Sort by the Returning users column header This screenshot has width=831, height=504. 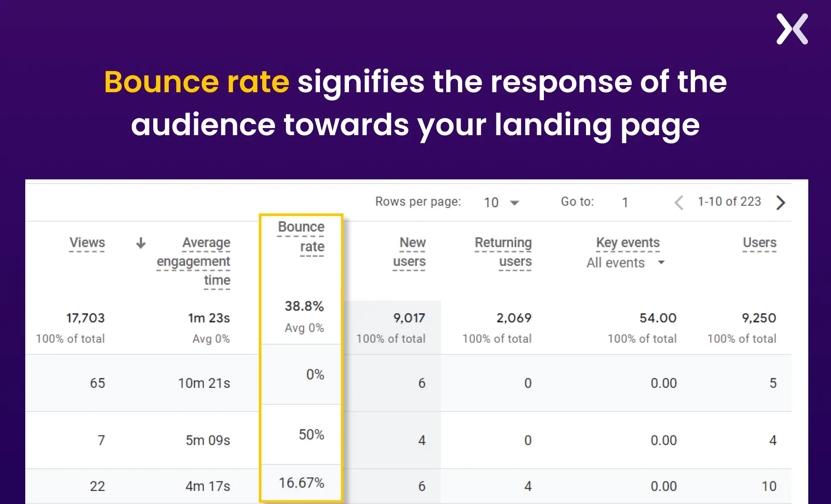pos(503,252)
